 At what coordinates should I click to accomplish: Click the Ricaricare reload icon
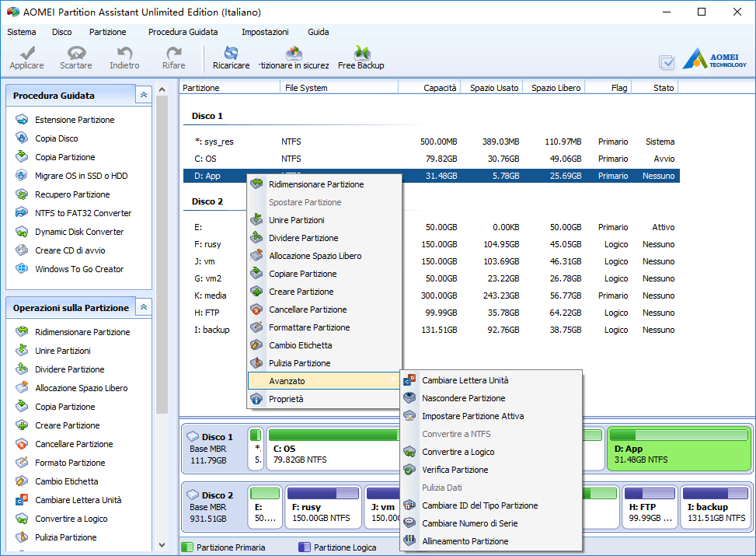coord(232,53)
